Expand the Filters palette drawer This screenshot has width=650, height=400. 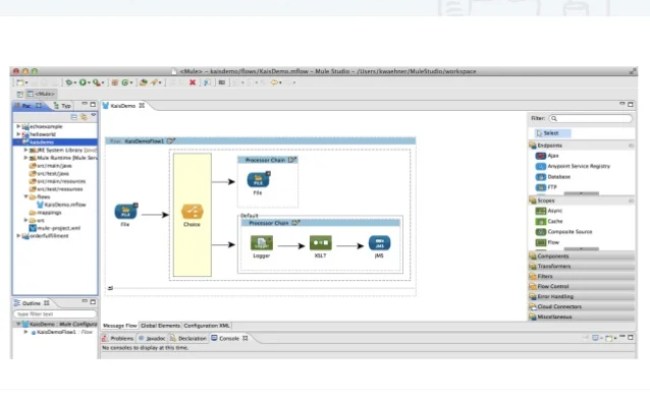pos(582,276)
